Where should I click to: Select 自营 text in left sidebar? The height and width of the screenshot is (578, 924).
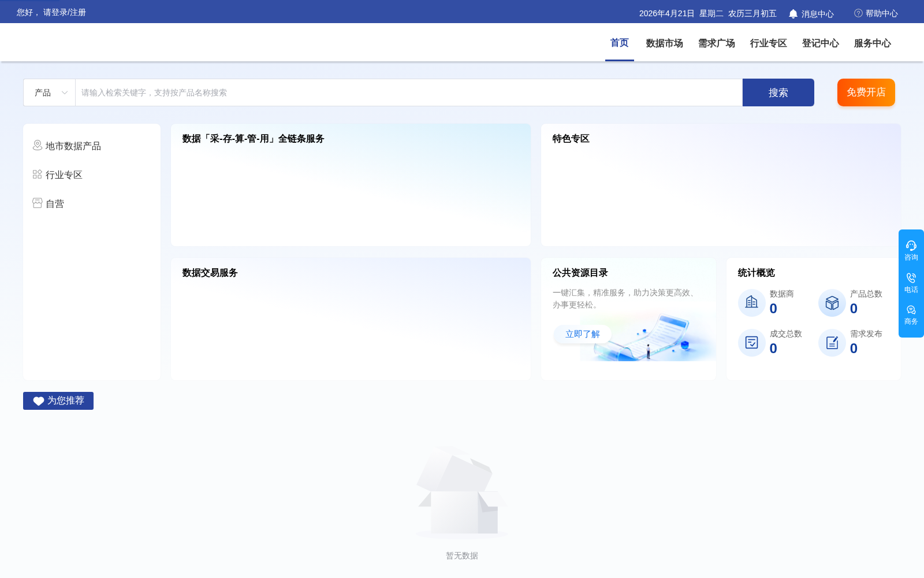(55, 204)
